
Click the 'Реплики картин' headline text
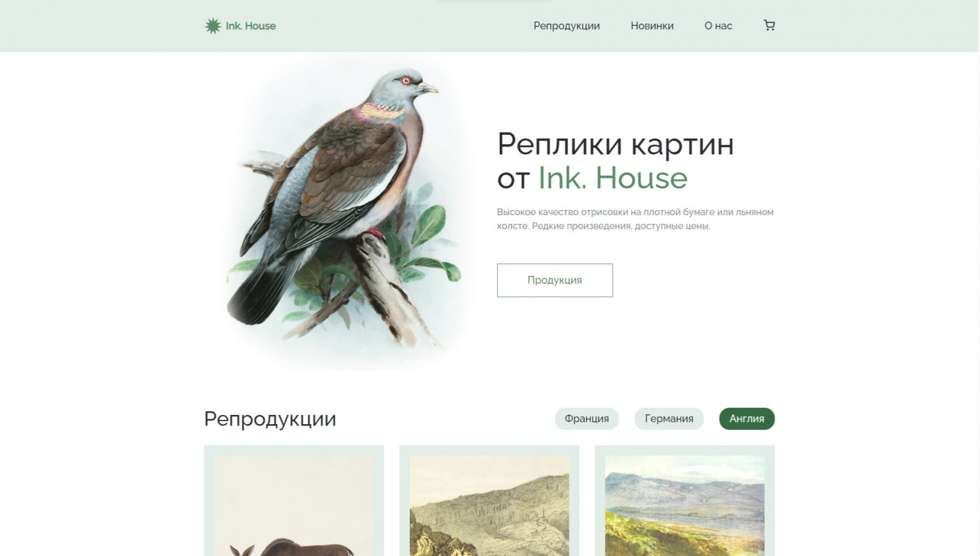tap(616, 145)
